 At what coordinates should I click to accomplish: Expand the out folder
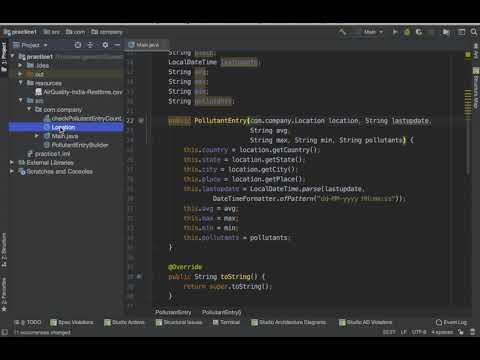click(x=20, y=74)
